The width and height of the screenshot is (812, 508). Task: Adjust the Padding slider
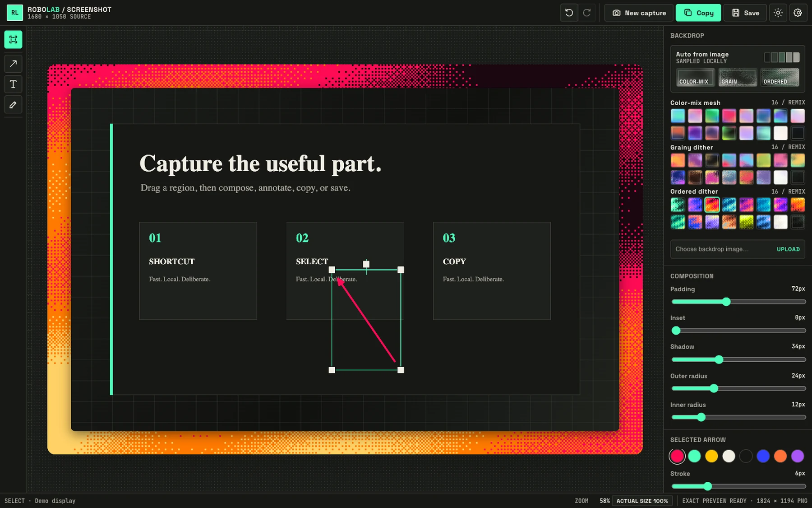[738, 302]
